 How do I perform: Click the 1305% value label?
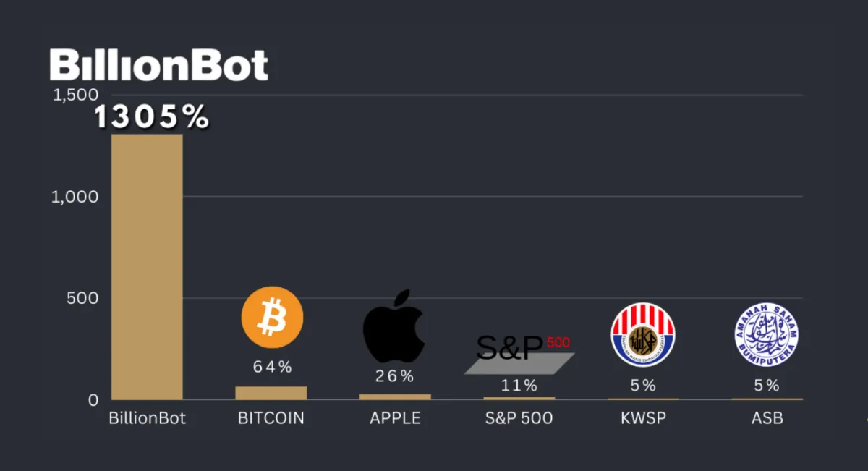[x=152, y=118]
